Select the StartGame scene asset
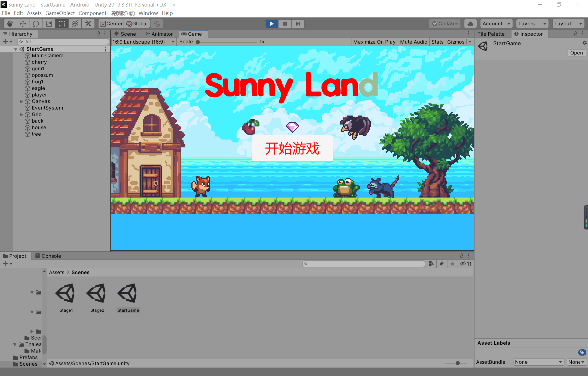Screen dimensions: 588x376 coord(128,298)
